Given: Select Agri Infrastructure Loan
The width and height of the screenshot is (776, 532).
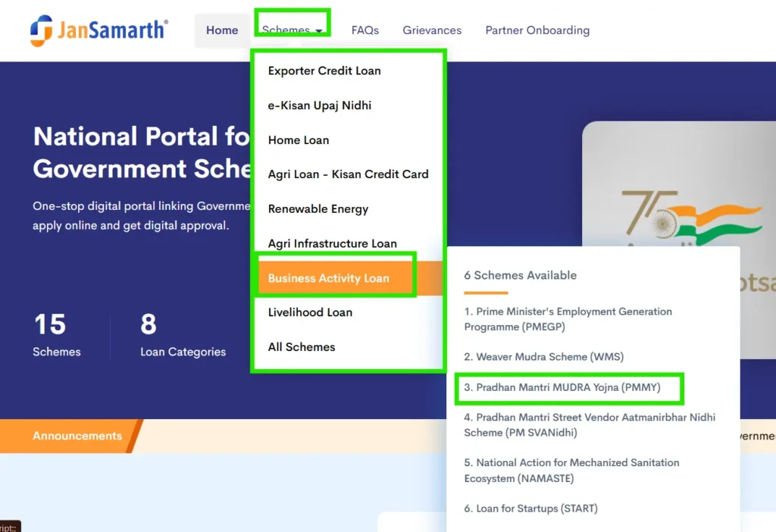Looking at the screenshot, I should click(332, 243).
